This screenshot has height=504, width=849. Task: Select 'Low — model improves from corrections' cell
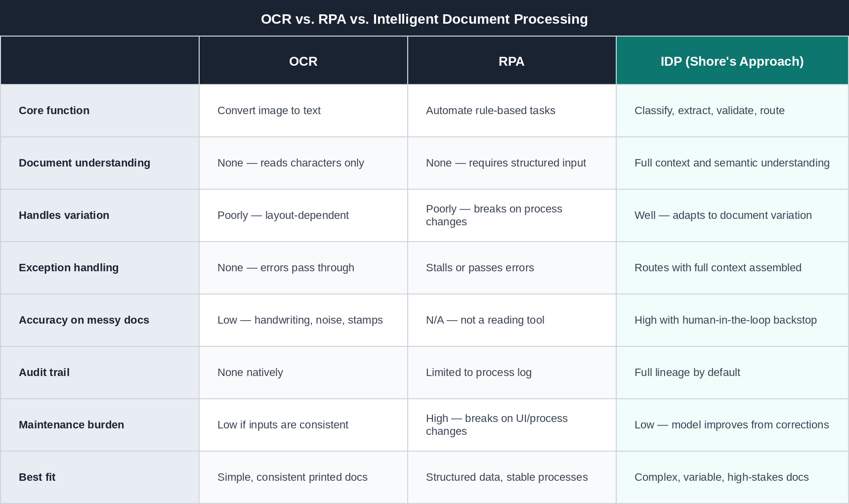(x=732, y=425)
